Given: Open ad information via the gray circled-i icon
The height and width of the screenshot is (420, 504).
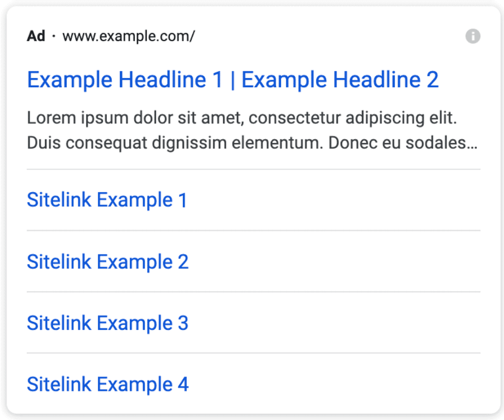Looking at the screenshot, I should point(473,36).
